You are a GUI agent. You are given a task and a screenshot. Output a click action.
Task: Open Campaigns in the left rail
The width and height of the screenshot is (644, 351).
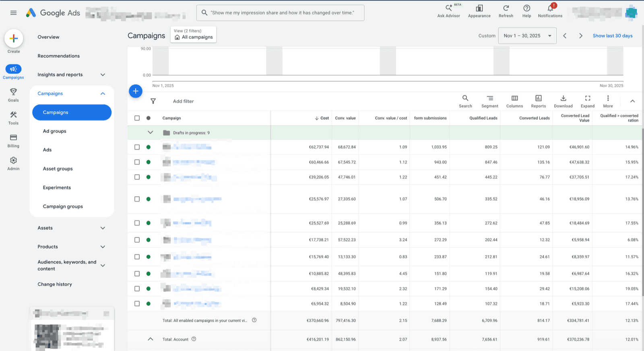(13, 71)
